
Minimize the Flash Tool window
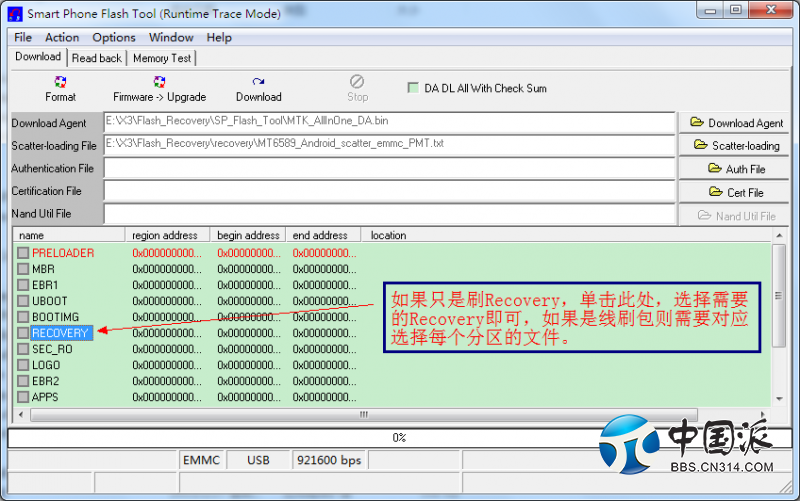[711, 10]
